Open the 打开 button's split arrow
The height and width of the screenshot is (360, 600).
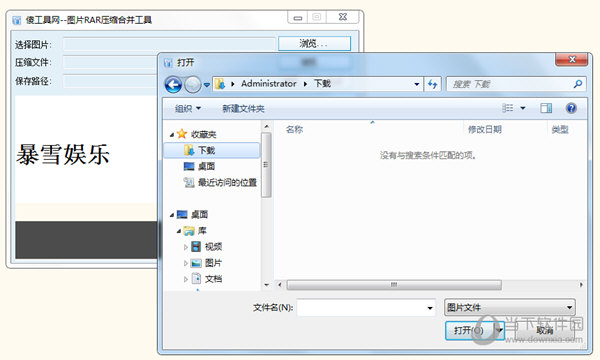pos(500,330)
